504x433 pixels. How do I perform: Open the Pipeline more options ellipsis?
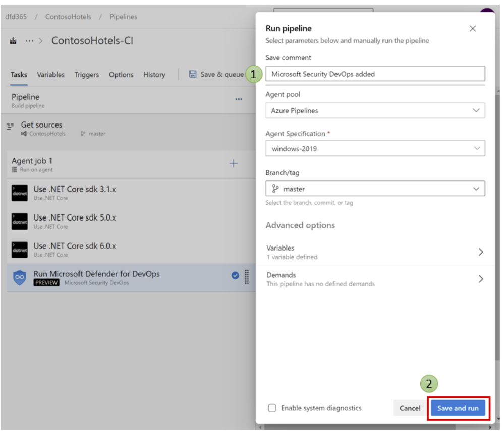[239, 99]
